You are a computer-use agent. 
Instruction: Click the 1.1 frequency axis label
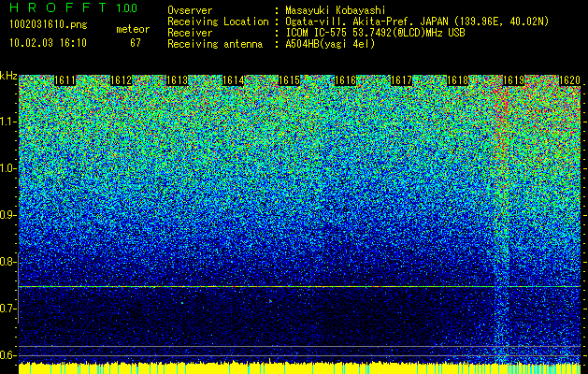(8, 122)
